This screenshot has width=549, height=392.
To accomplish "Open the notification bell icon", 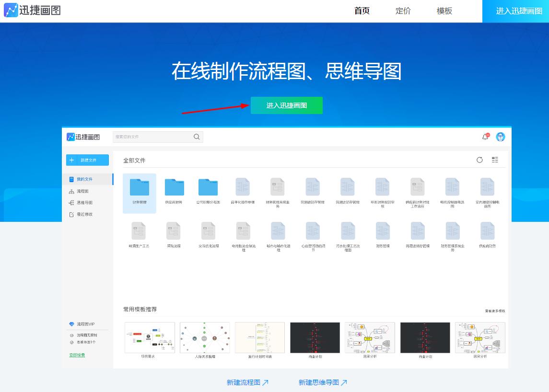I will [485, 137].
